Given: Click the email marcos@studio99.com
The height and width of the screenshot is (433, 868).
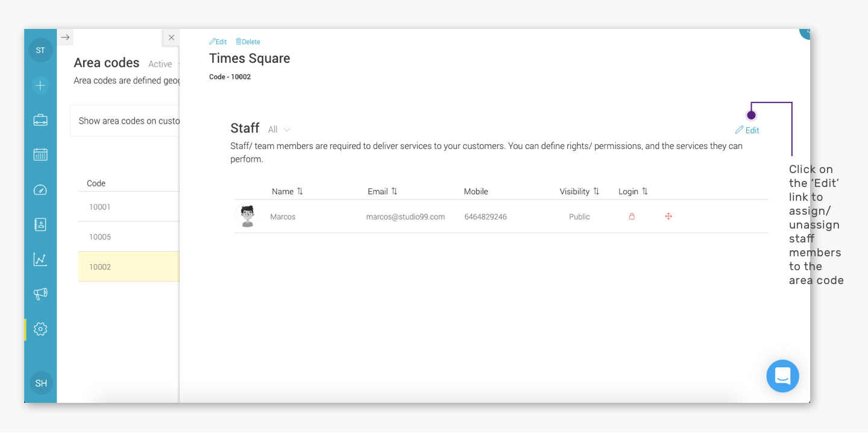Looking at the screenshot, I should (x=406, y=216).
